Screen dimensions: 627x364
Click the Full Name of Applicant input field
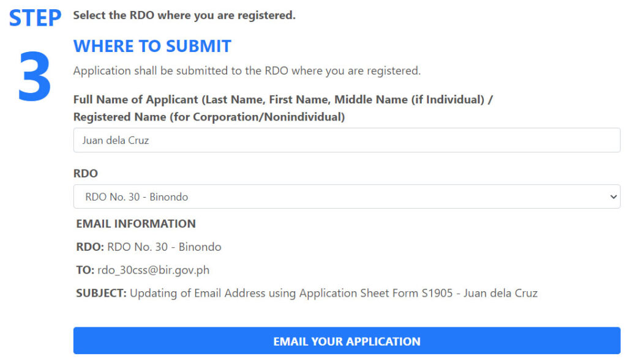tap(347, 140)
